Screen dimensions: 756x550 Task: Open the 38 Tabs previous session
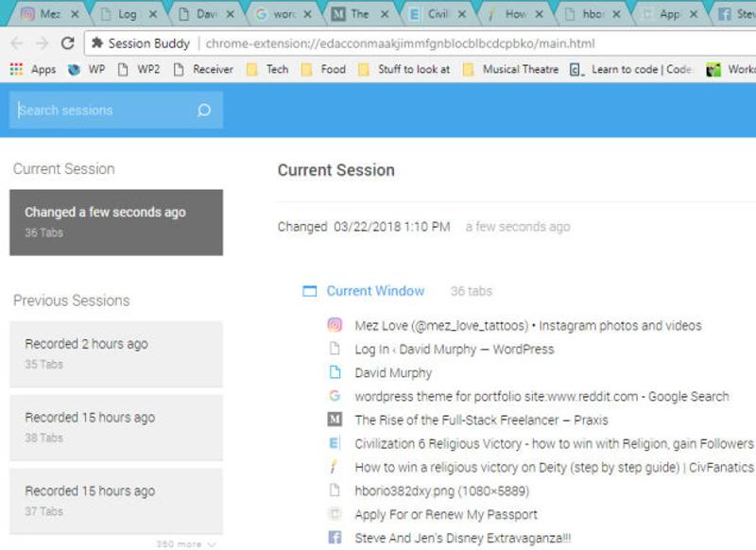click(116, 427)
